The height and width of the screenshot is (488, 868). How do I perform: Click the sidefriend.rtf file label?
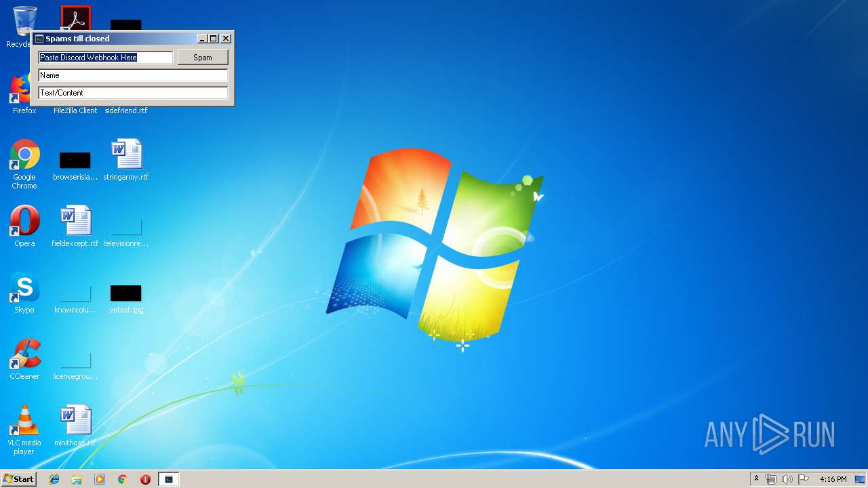tap(126, 110)
